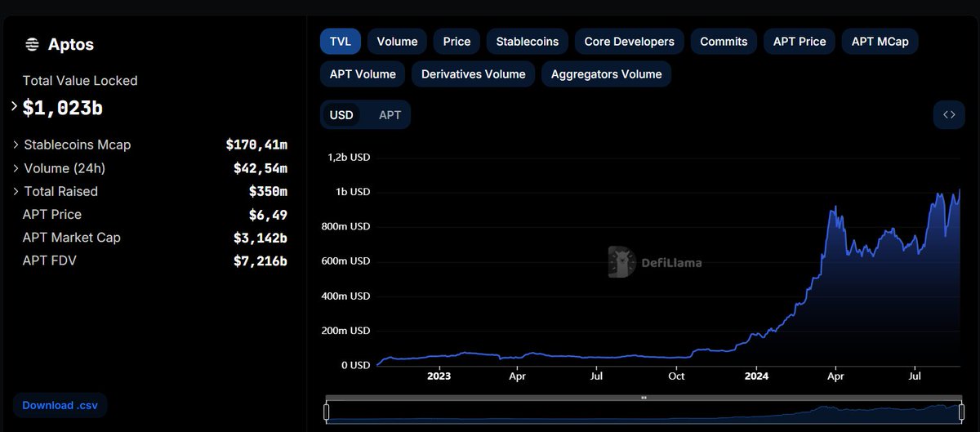Enable the APT Price series
This screenshot has height=432, width=980.
point(800,41)
